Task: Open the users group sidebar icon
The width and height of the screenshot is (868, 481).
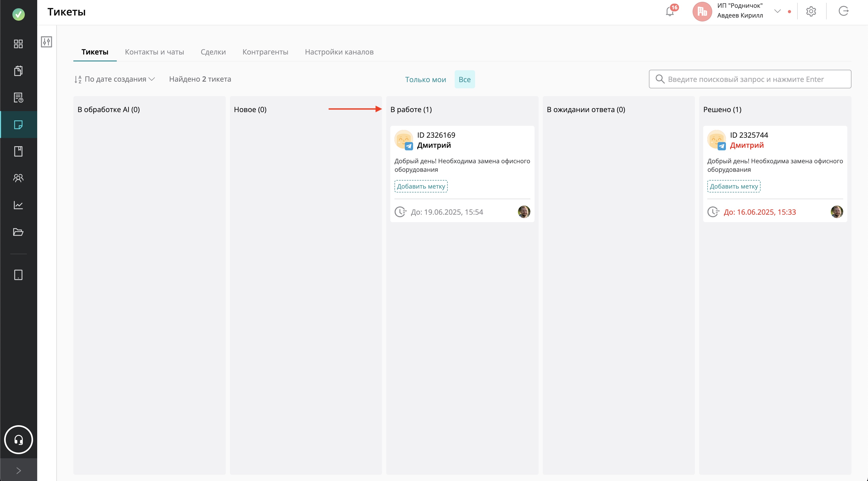Action: [18, 178]
